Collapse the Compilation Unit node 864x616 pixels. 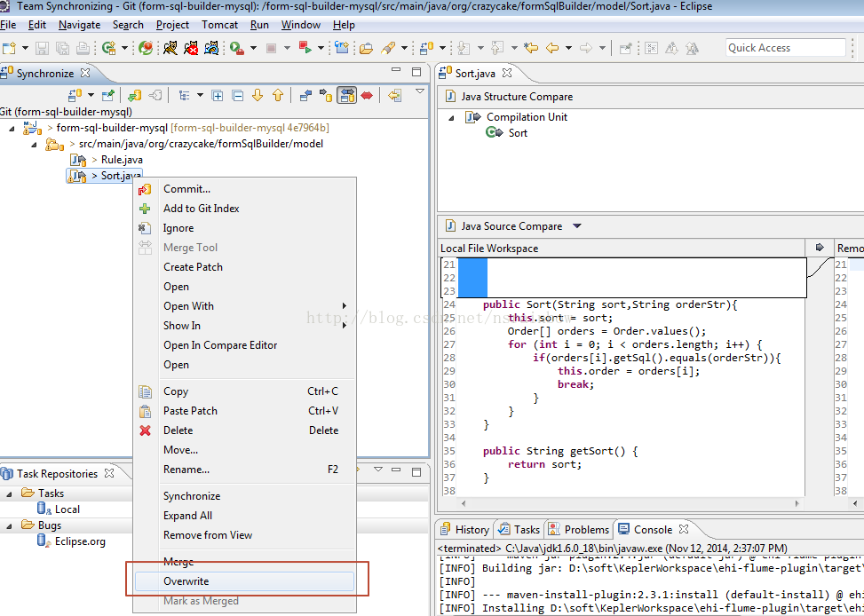[451, 118]
